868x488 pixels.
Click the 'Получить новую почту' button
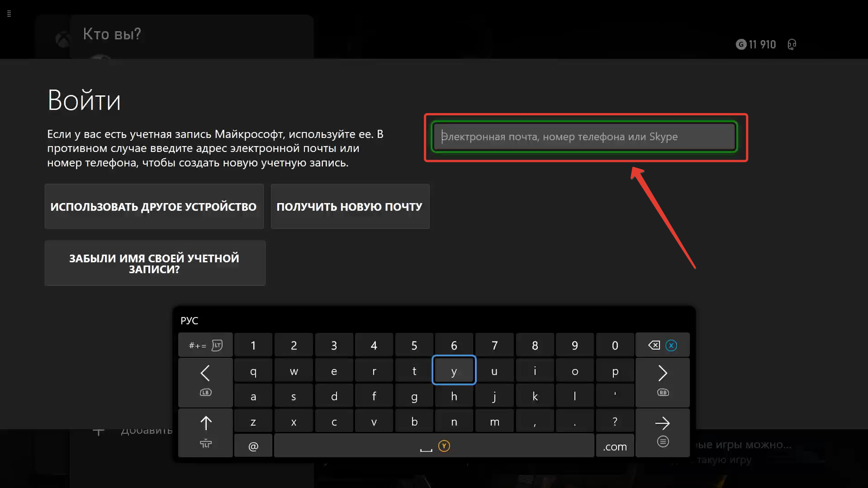350,207
